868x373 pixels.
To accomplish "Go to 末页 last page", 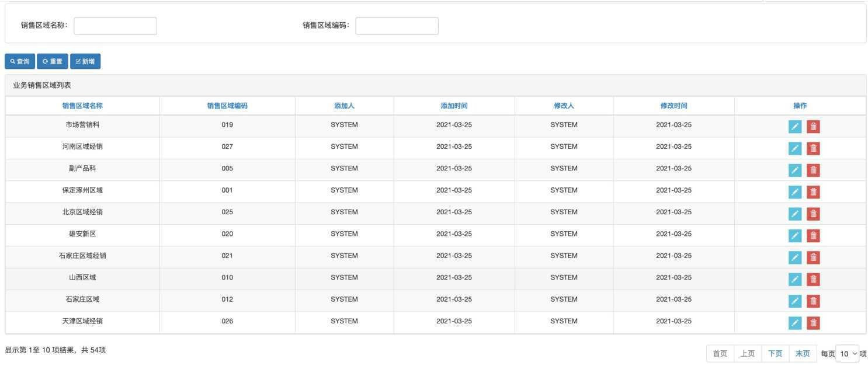I will pos(803,354).
